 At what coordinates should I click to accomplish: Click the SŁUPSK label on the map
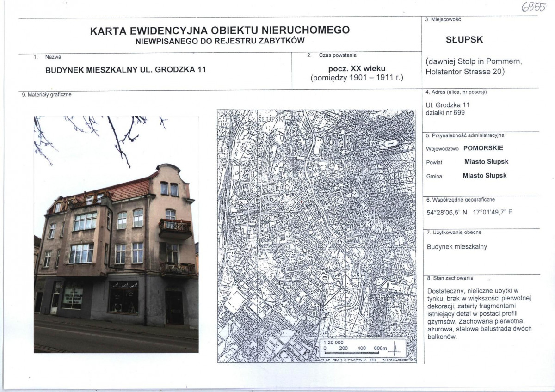click(271, 120)
